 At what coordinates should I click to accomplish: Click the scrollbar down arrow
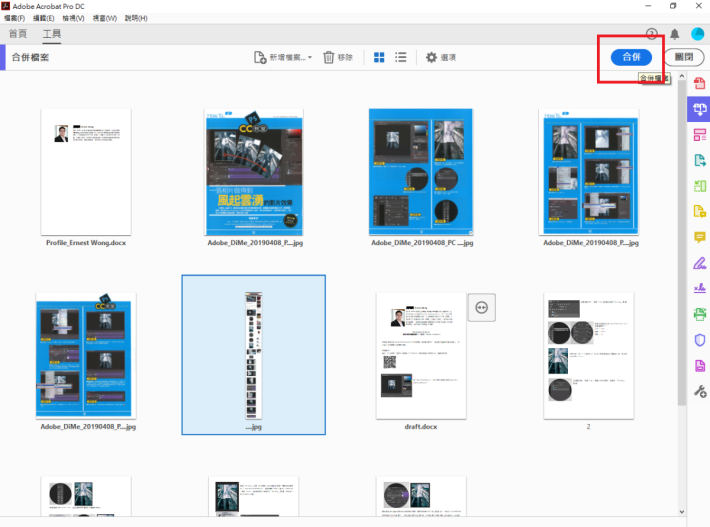click(681, 512)
